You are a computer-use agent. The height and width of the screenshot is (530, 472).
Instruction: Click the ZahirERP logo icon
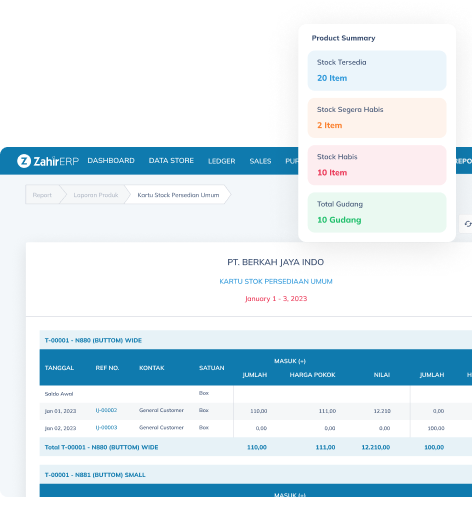24,161
